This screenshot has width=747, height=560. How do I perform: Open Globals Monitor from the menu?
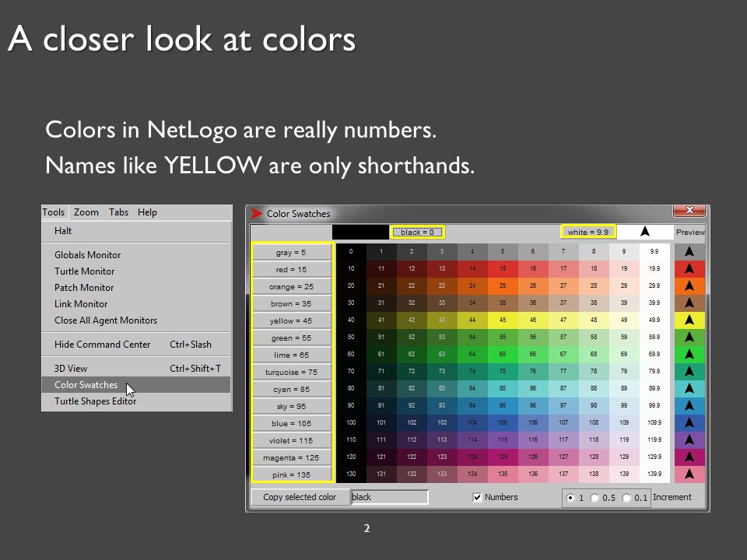click(x=136, y=255)
